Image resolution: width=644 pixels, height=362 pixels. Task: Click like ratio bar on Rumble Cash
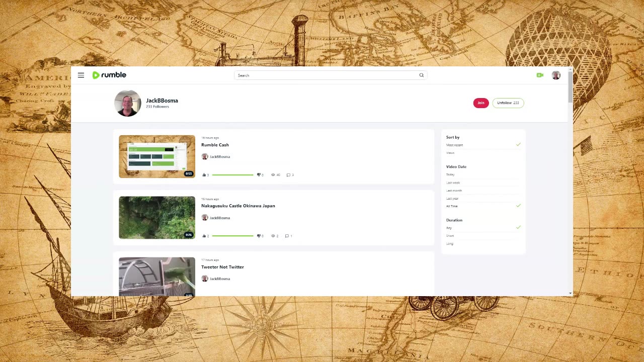pyautogui.click(x=232, y=175)
